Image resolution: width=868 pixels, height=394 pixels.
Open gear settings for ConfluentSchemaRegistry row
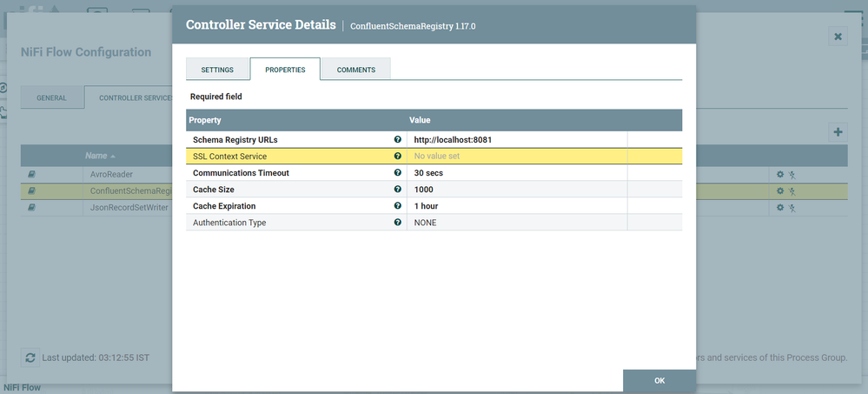pyautogui.click(x=780, y=191)
